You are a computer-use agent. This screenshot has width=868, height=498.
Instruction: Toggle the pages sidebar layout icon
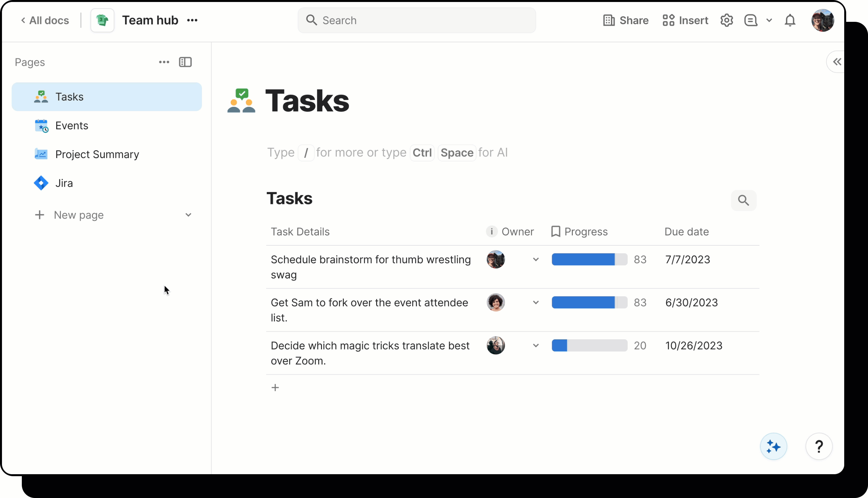click(185, 62)
